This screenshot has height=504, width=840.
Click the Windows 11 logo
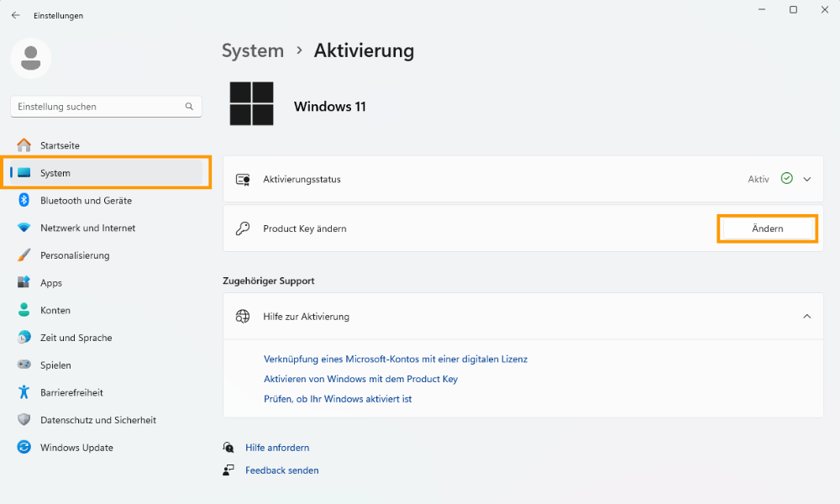pos(251,104)
